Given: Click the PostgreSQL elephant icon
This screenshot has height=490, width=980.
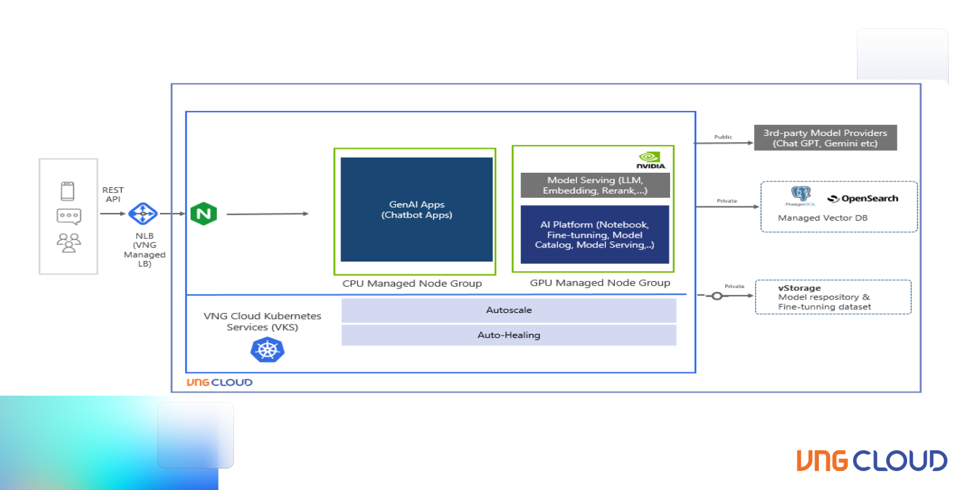Looking at the screenshot, I should 801,196.
